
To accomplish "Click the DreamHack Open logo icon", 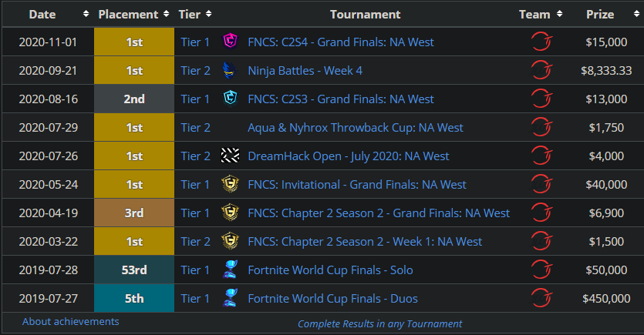I will 230,156.
